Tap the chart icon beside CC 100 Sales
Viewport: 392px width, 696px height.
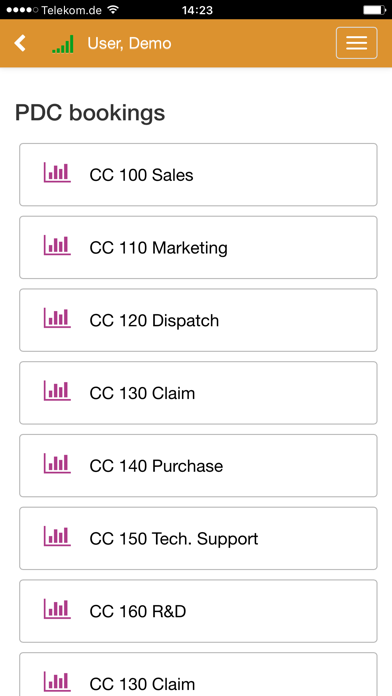point(57,172)
